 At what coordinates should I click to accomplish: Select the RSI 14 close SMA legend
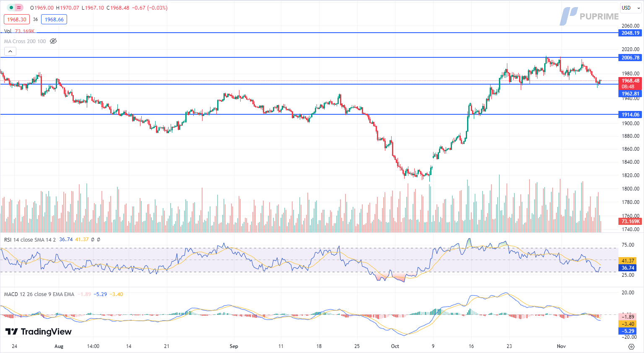pos(30,240)
